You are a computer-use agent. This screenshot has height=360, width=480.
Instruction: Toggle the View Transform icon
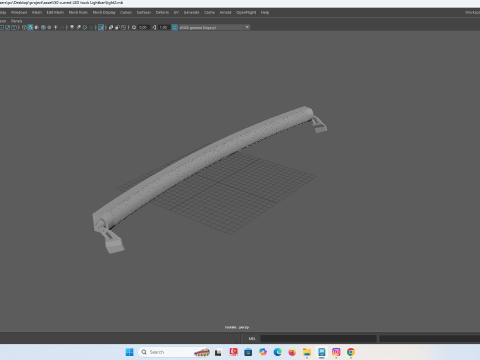[174, 27]
